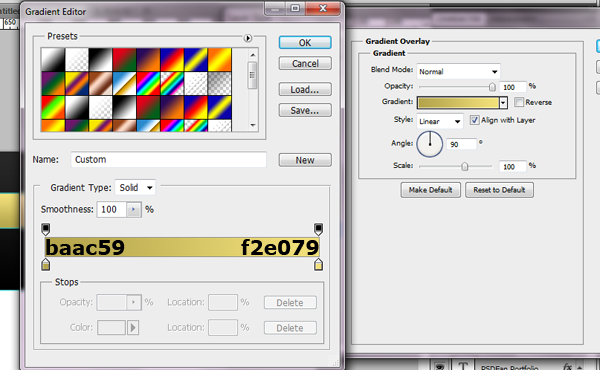Select the left opacity stop above gradient bar

coord(46,229)
